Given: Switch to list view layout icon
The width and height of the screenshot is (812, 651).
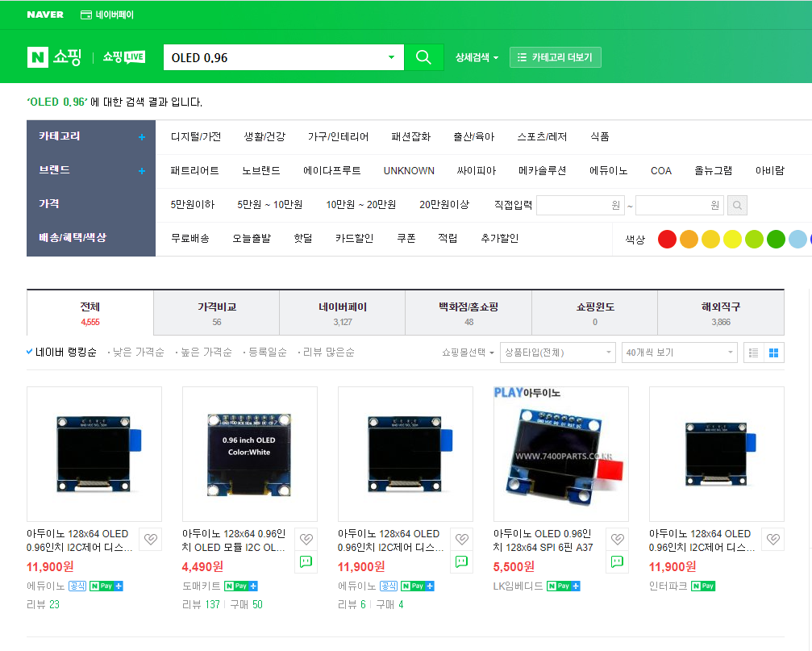Looking at the screenshot, I should tap(753, 353).
